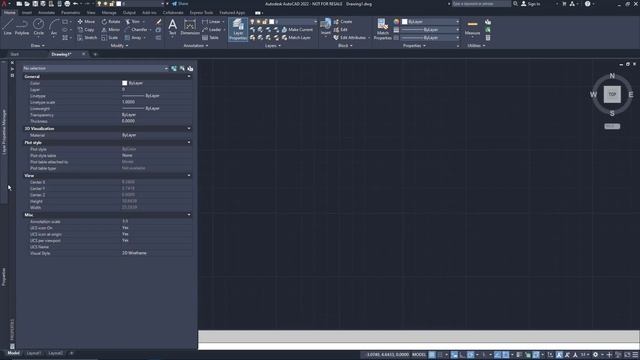Screen dimensions: 640x360
Task: Toggle grid display in status bar
Action: tap(432, 355)
